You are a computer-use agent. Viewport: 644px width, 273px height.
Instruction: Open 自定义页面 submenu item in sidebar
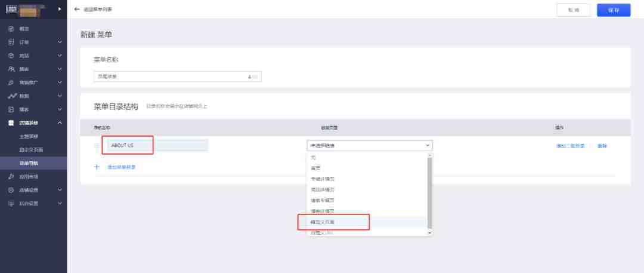point(31,150)
